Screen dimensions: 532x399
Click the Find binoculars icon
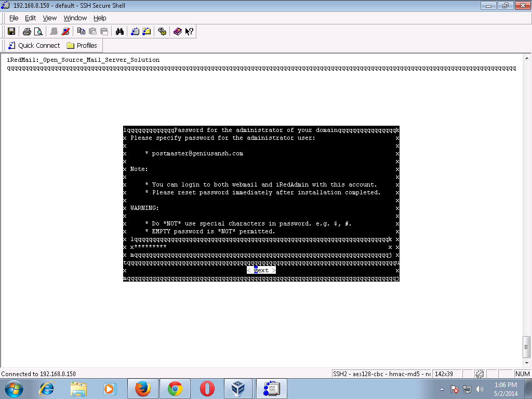[x=119, y=32]
